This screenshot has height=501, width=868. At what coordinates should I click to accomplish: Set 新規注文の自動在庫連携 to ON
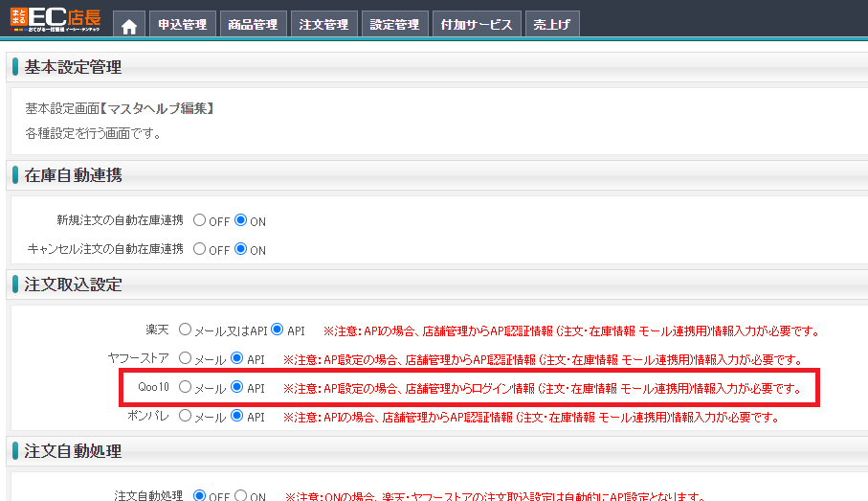[241, 220]
